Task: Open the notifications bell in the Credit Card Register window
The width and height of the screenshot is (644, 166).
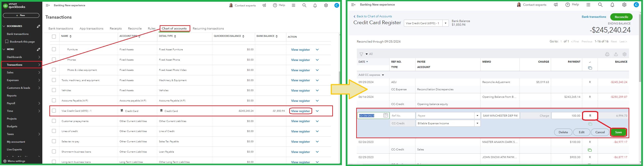Action: point(612,5)
